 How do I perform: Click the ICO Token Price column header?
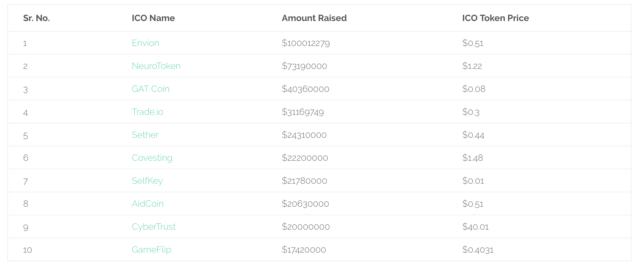pos(495,18)
